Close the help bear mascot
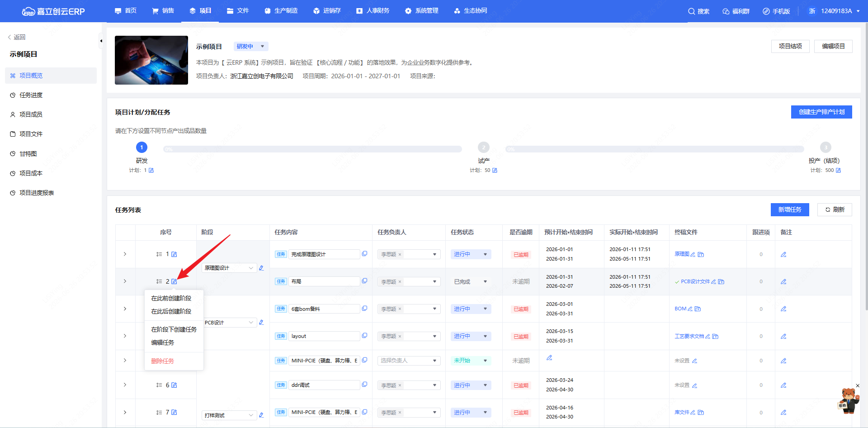 [857, 386]
